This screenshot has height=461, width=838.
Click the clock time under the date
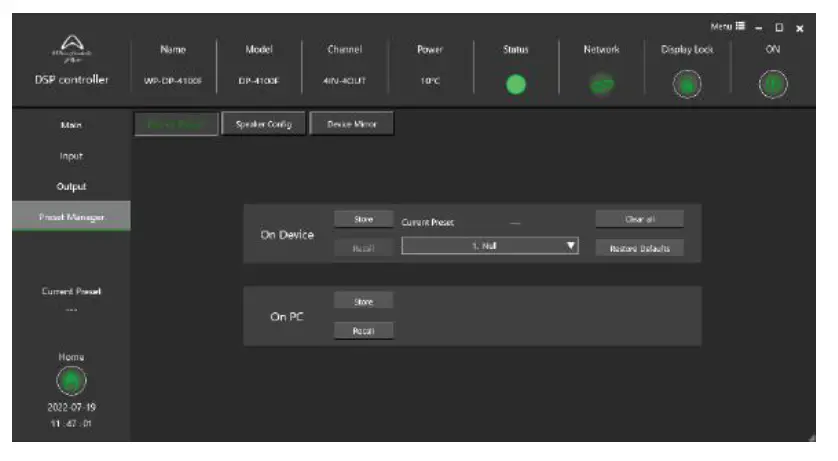tap(71, 424)
